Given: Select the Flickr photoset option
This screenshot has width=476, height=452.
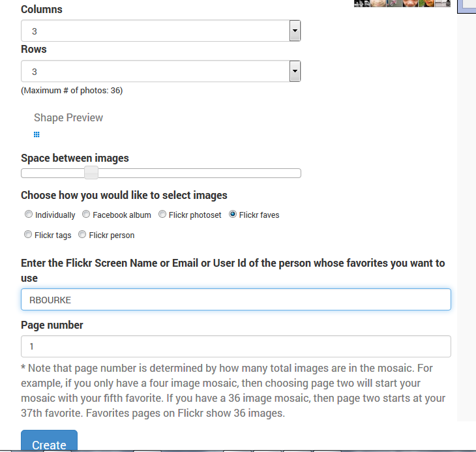Looking at the screenshot, I should coord(162,214).
